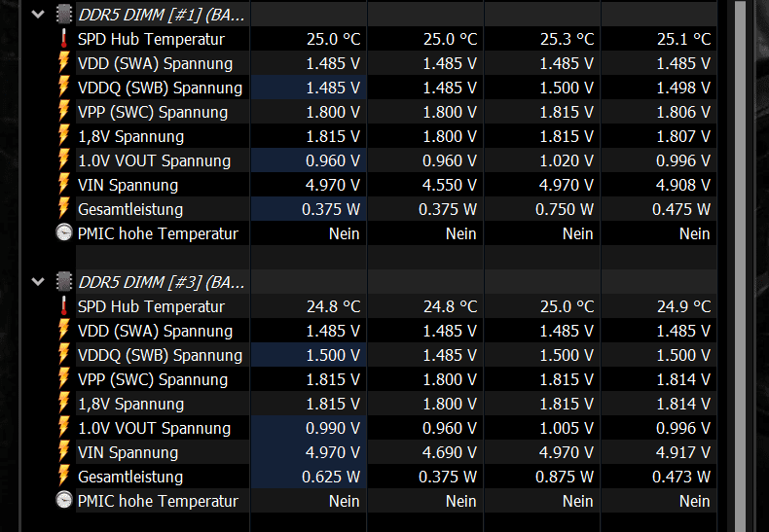Image resolution: width=769 pixels, height=532 pixels.
Task: Click the '1.020 V' voltage value
Action: click(567, 160)
